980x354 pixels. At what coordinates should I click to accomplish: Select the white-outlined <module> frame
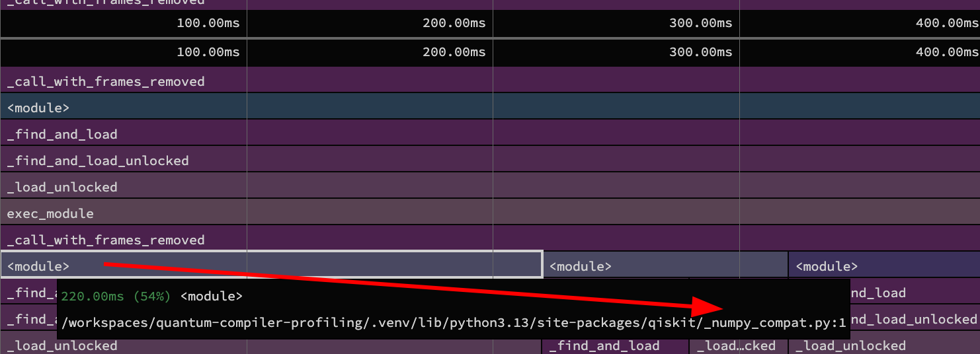click(271, 265)
